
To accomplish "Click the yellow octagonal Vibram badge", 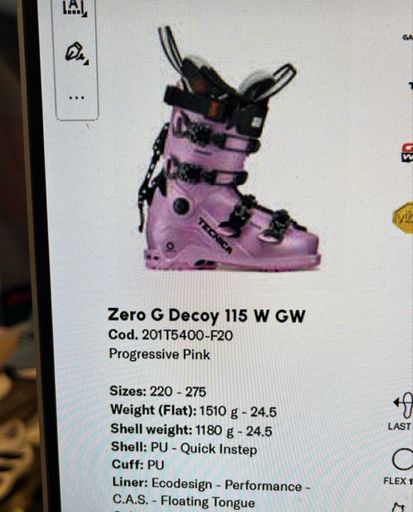I will tap(403, 217).
